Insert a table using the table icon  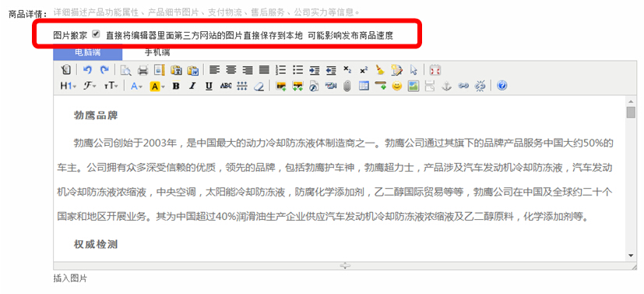pyautogui.click(x=364, y=86)
